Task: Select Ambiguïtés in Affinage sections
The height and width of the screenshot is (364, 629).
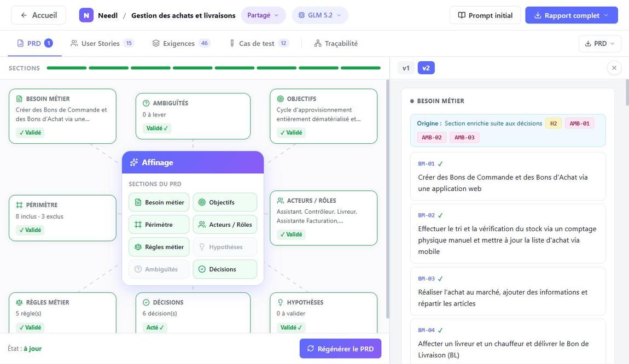Action: pos(159,269)
